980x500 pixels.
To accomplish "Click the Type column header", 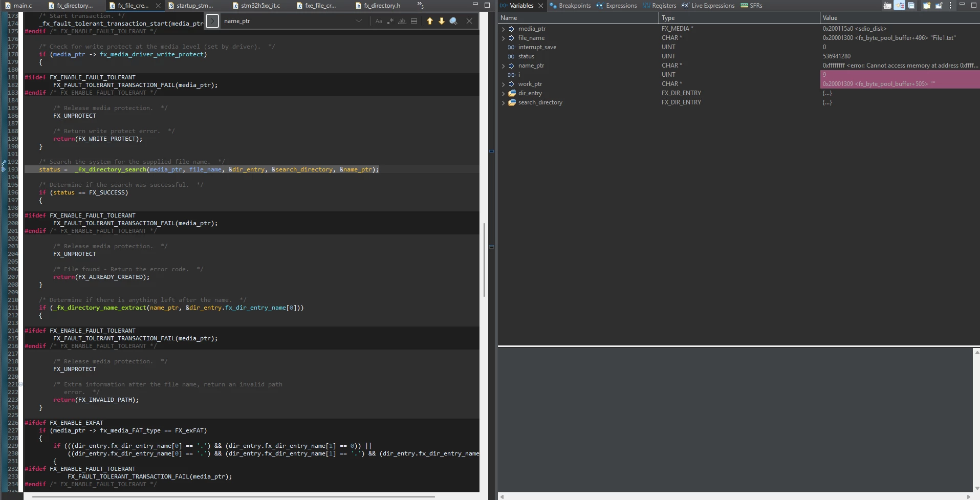I will [x=739, y=18].
